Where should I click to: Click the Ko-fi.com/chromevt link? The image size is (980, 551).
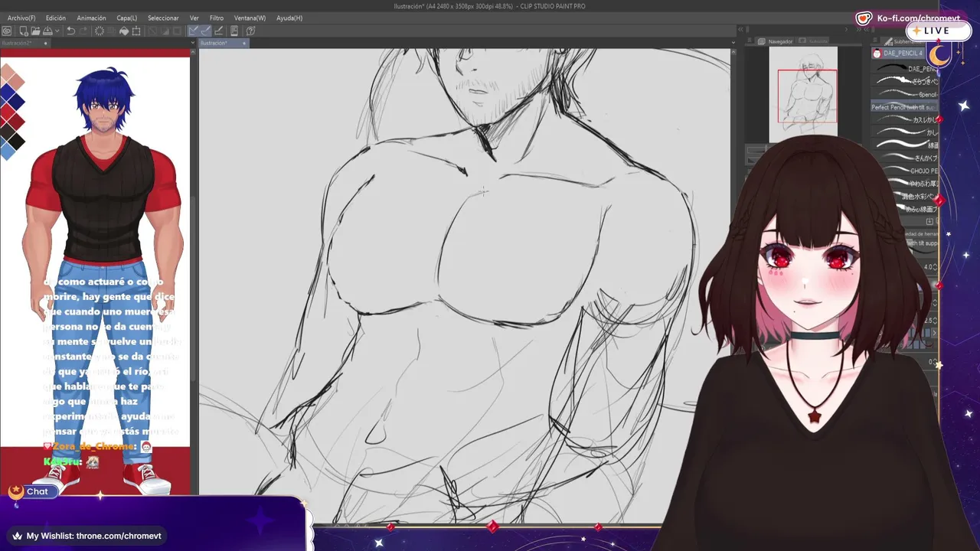[919, 18]
